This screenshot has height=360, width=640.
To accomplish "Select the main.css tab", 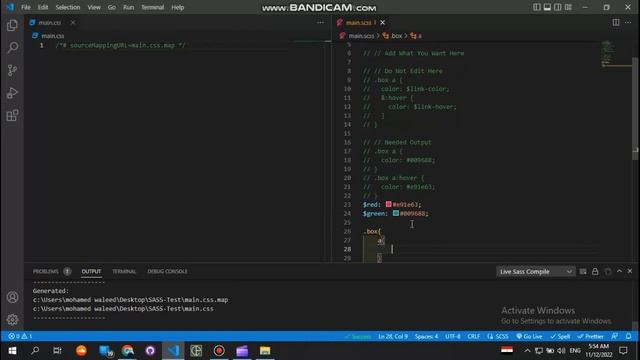I will pos(50,22).
